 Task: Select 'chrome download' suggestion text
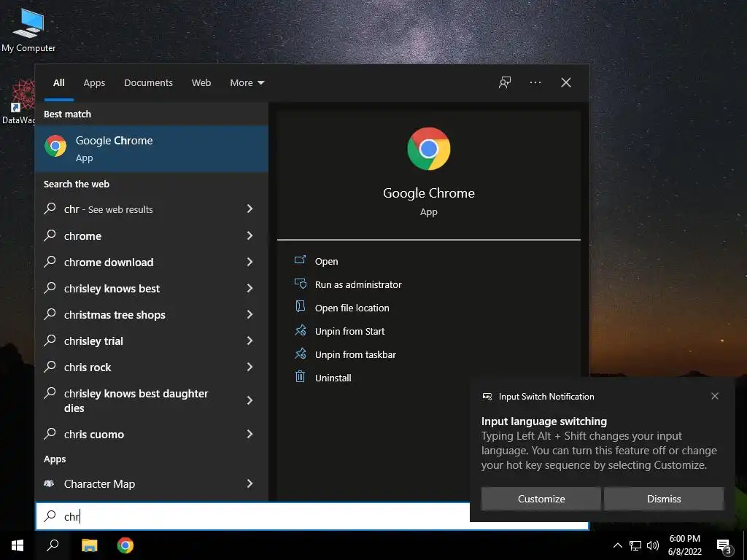[x=109, y=262]
